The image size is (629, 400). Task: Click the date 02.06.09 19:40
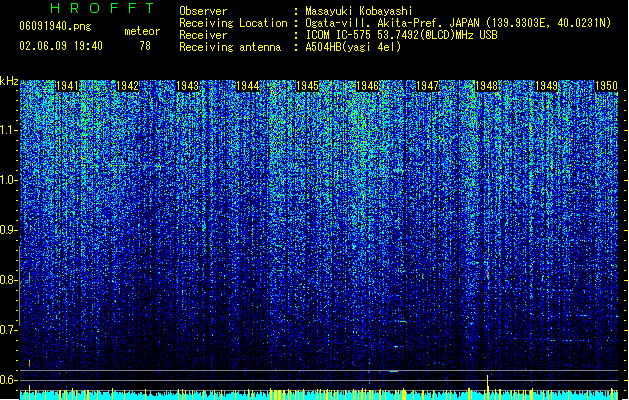61,46
